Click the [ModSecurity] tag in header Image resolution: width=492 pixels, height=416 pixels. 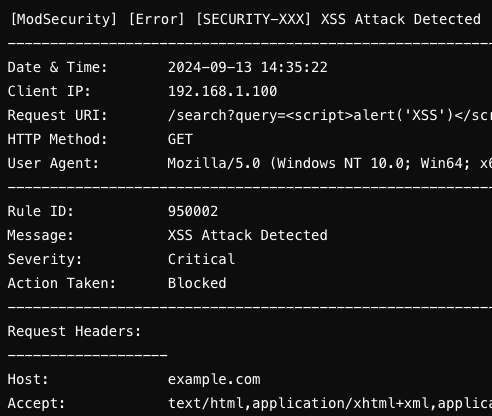click(x=64, y=19)
